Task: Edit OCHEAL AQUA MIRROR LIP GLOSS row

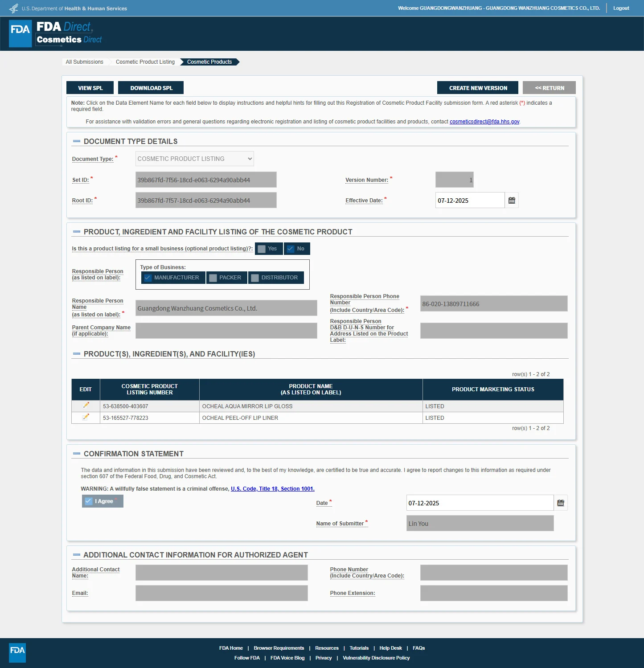Action: coord(86,406)
